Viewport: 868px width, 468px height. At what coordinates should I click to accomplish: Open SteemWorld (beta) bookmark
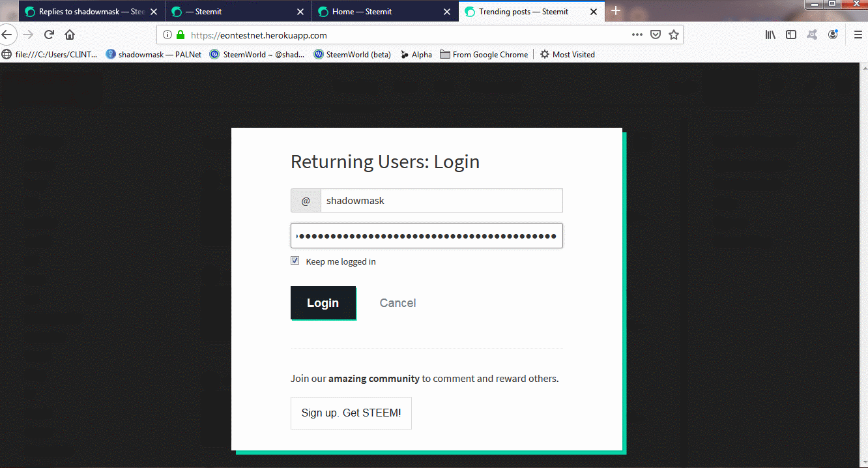[353, 55]
